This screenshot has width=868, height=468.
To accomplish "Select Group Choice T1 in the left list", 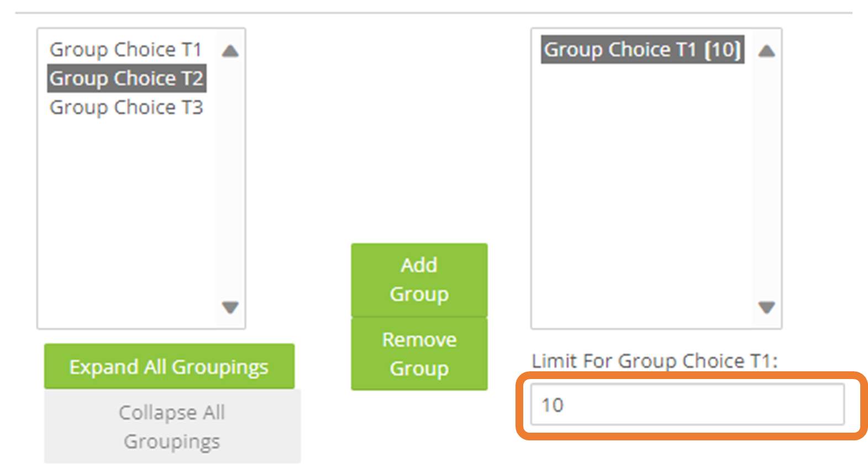I will (125, 49).
